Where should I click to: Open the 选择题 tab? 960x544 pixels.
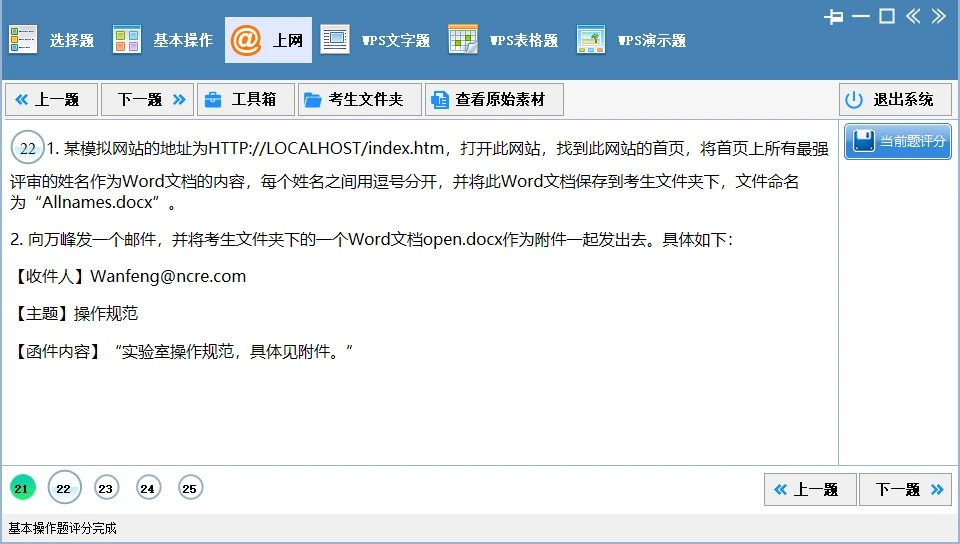[x=52, y=40]
